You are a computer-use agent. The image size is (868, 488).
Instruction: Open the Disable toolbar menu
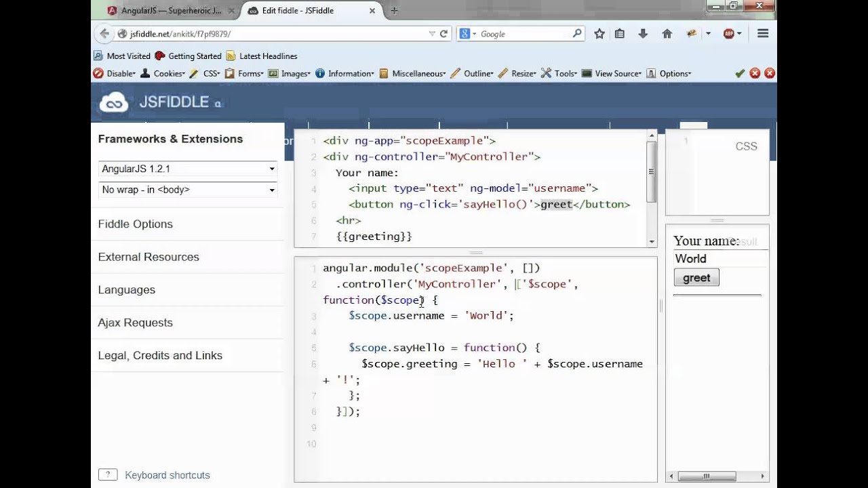click(x=114, y=73)
